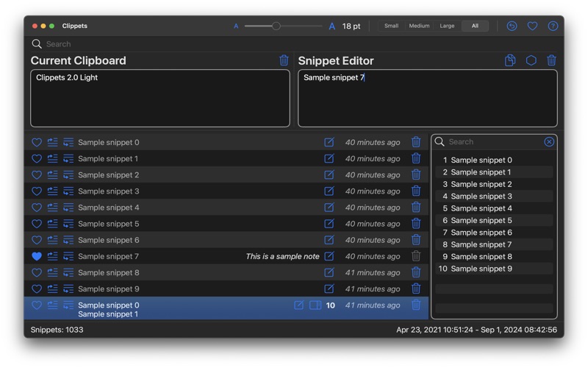588x368 pixels.
Task: Select the Small size filter tab
Action: tap(391, 26)
